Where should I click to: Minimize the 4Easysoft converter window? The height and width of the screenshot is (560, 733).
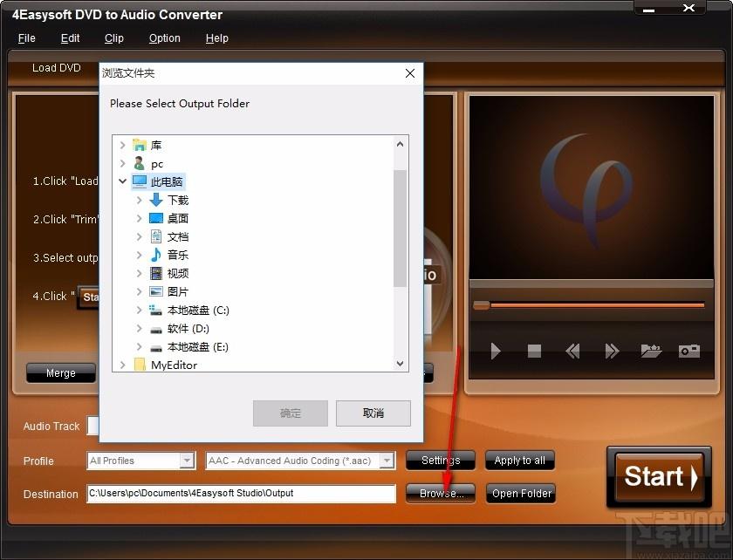(649, 9)
